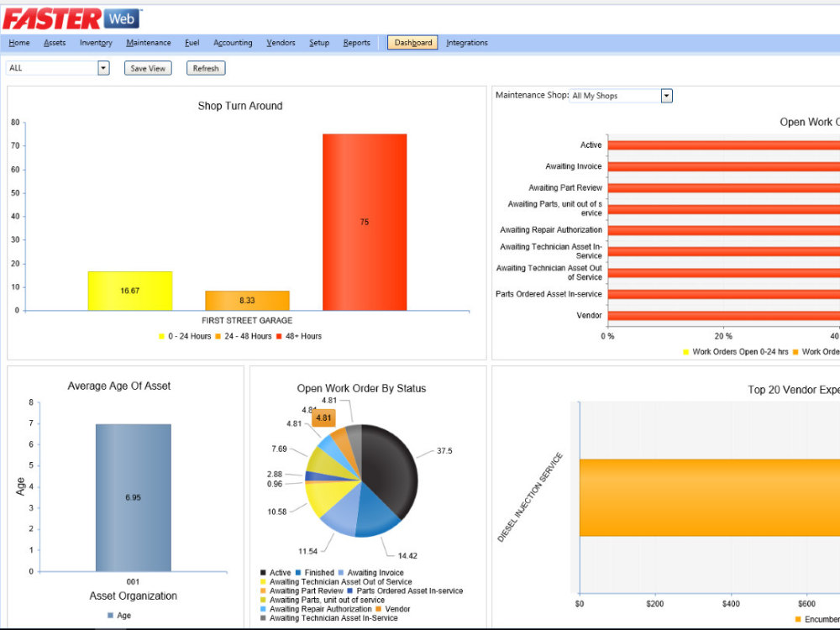Open the Reports menu
Image resolution: width=840 pixels, height=630 pixels.
click(x=357, y=42)
